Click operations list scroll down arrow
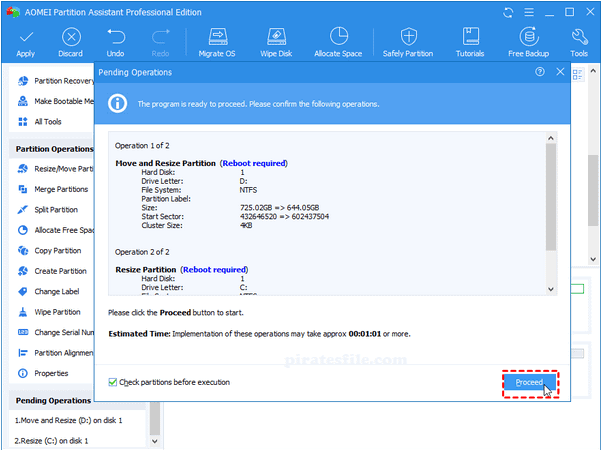 click(x=551, y=289)
